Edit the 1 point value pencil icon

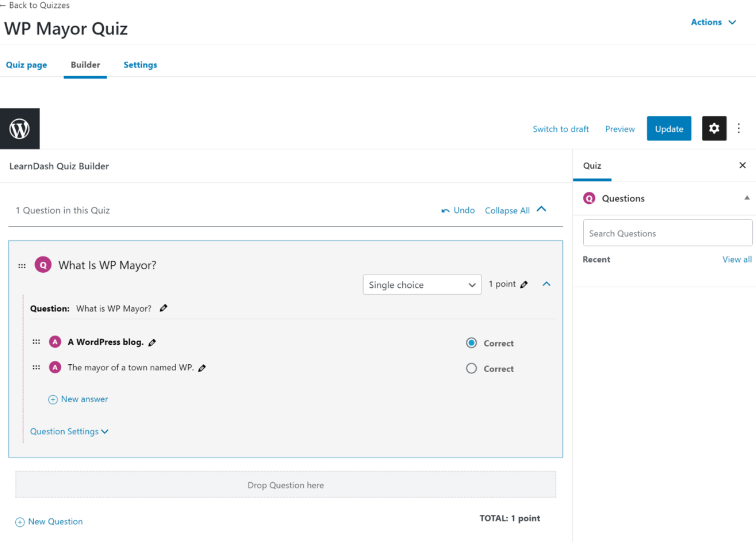pyautogui.click(x=524, y=284)
